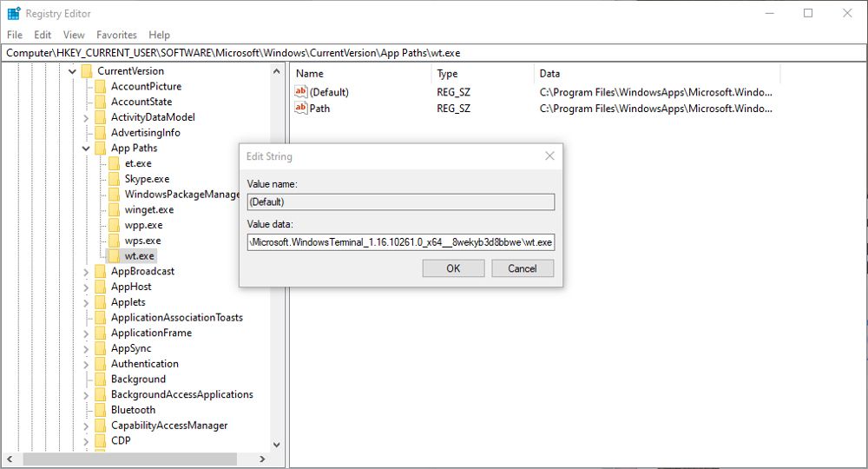Select the WindowsPackageManager tree item

click(182, 195)
